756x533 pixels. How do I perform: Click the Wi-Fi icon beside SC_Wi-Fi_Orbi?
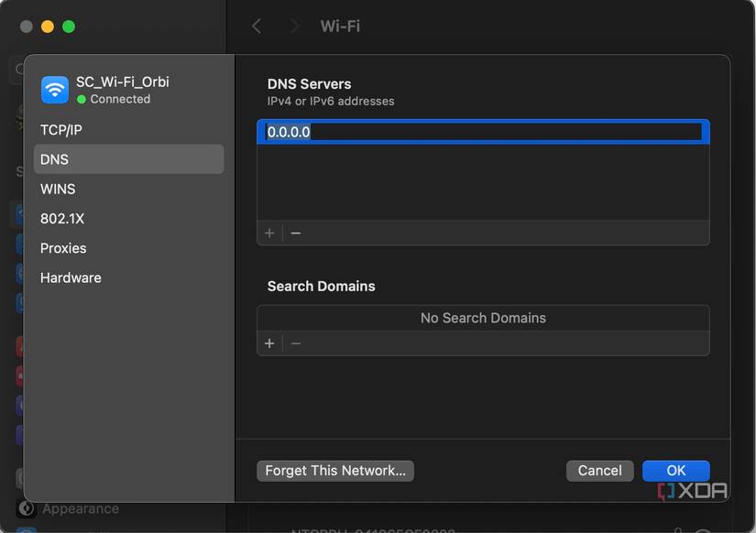click(53, 89)
